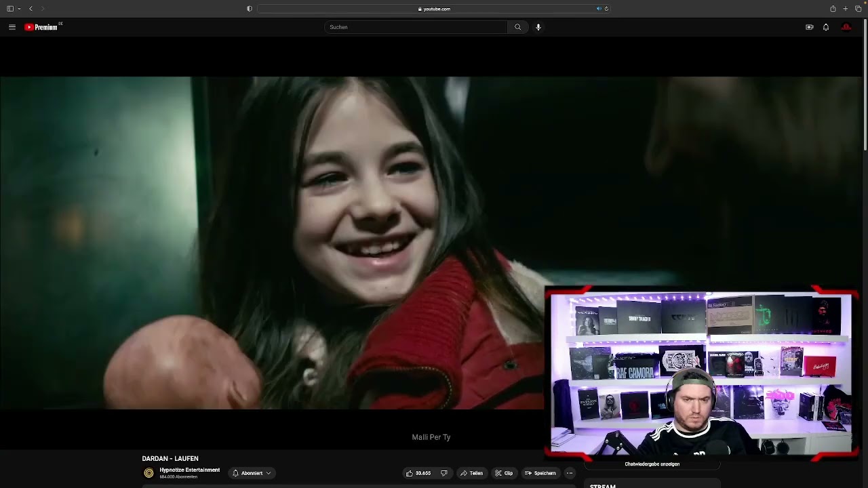Viewport: 868px width, 488px height.
Task: Go back in Safari history
Action: [31, 9]
